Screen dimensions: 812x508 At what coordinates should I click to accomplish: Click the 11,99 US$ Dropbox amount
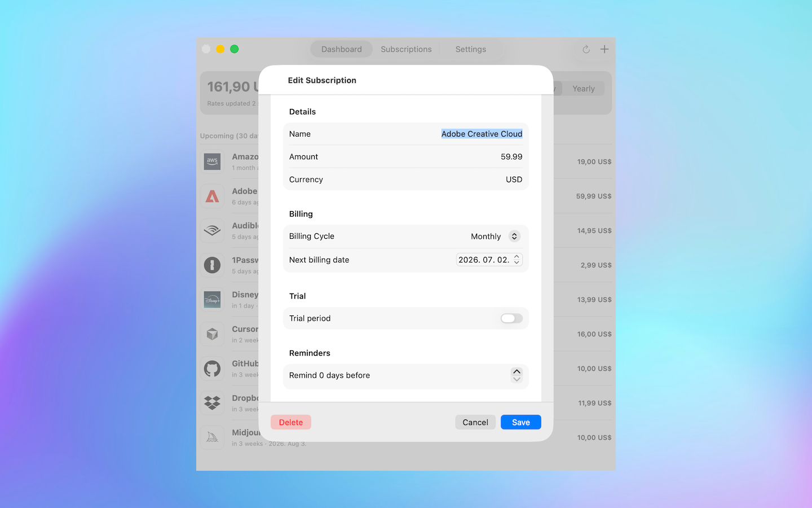[595, 403]
